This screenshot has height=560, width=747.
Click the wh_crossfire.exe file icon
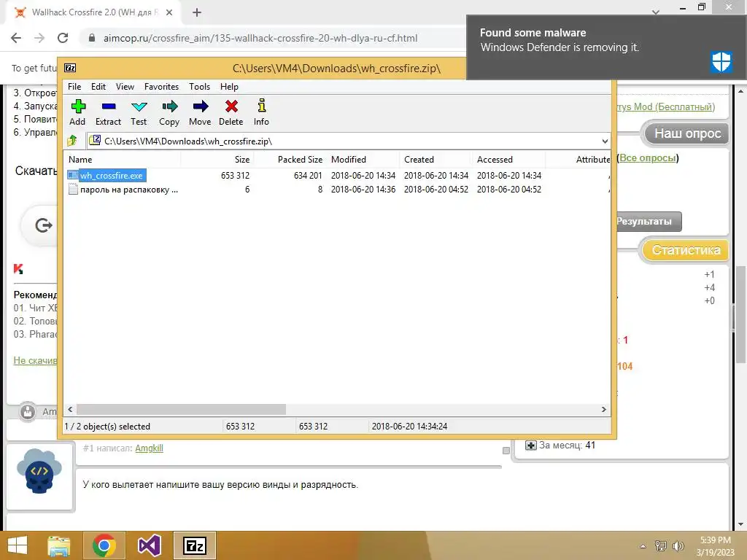coord(72,175)
